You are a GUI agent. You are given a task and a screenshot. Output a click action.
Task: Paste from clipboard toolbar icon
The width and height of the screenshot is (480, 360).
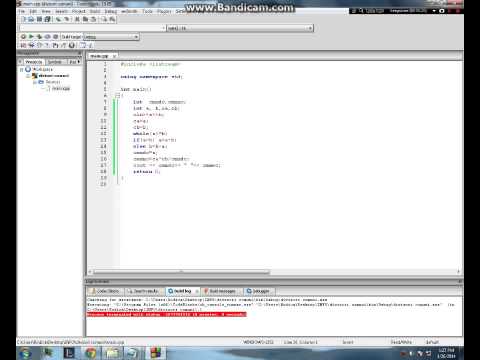(x=93, y=19)
